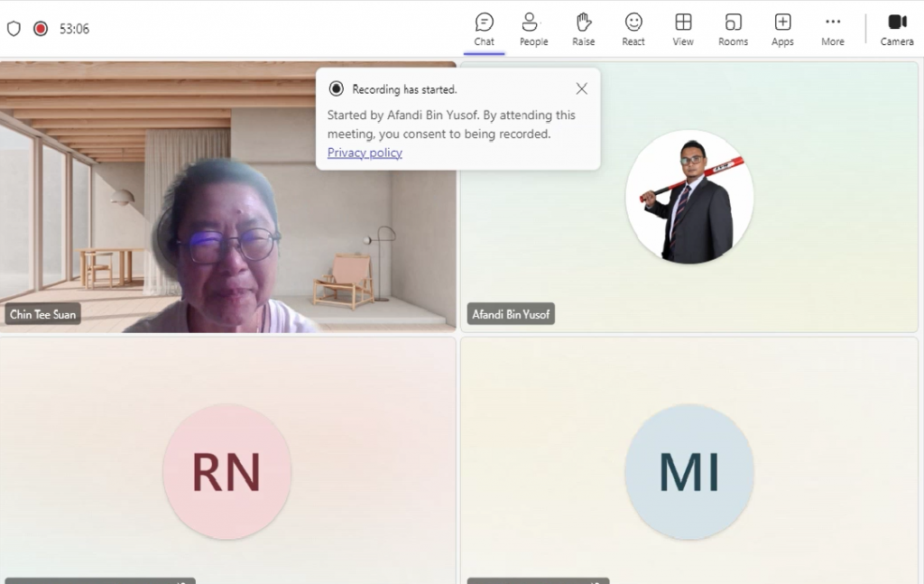Click Afandi Bin Yusof's profile avatar
Viewport: 924px width, 584px height.
point(689,197)
